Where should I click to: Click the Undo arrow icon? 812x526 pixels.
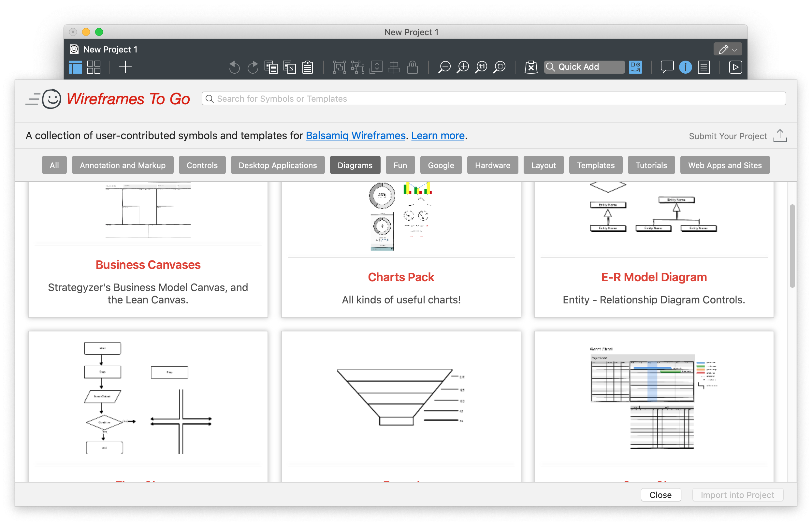coord(234,67)
